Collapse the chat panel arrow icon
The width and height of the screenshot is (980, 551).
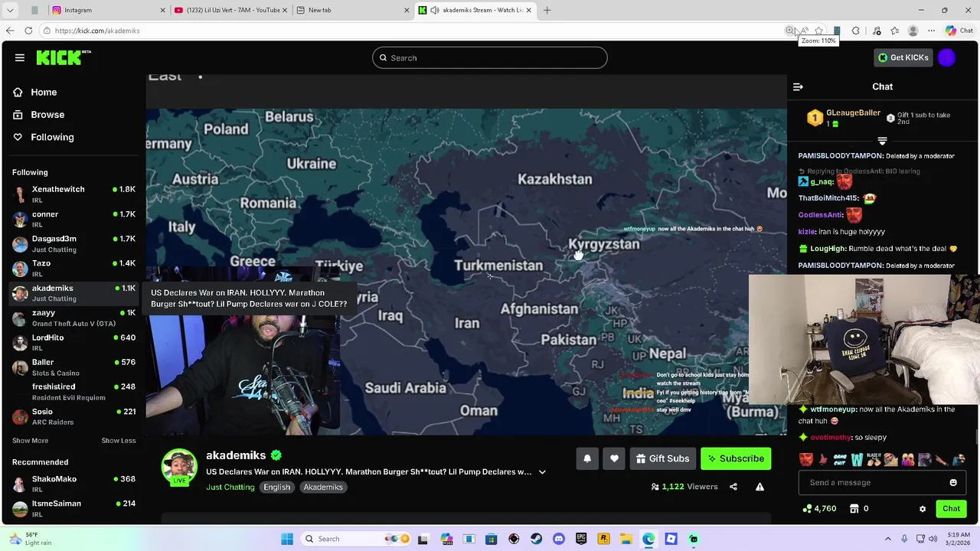click(798, 86)
